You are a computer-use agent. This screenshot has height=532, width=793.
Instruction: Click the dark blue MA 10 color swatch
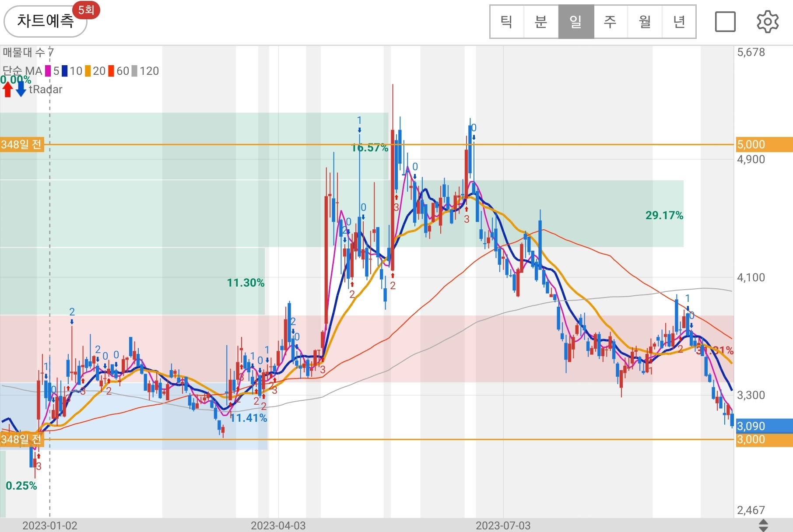pos(64,71)
